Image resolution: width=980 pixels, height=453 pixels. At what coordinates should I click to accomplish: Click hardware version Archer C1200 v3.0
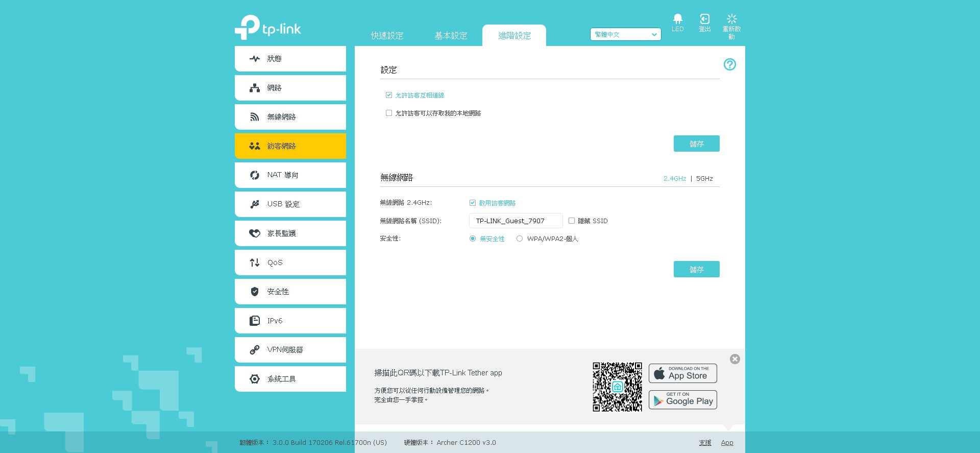point(466,443)
